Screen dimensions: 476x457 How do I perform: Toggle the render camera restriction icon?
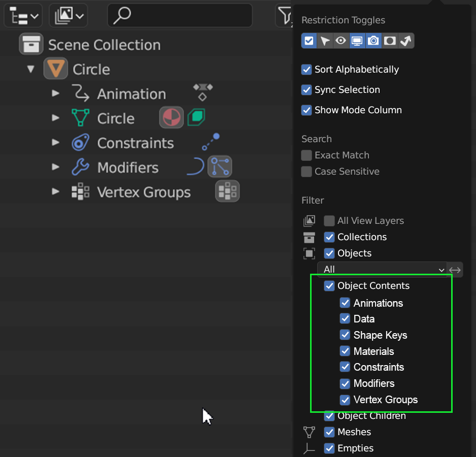[x=373, y=41]
